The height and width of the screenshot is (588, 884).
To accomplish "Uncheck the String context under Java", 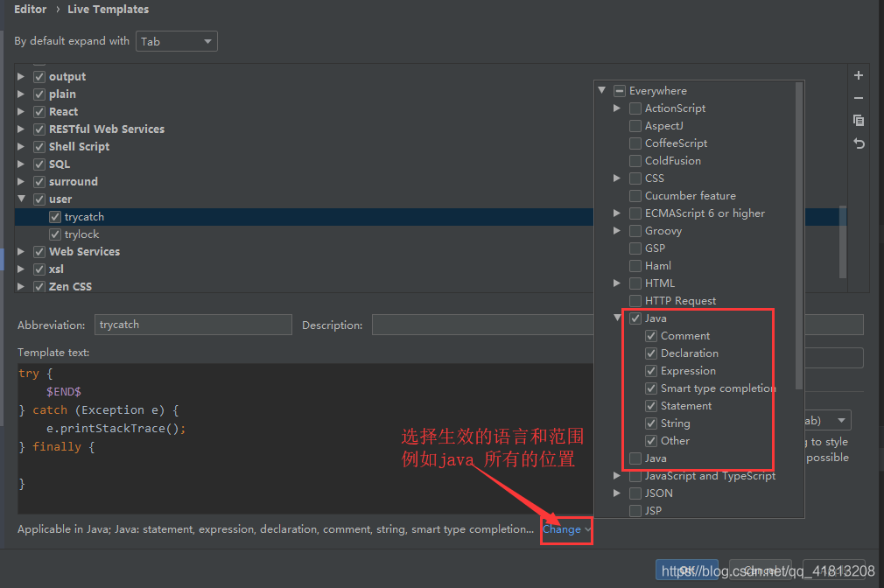I will click(651, 423).
